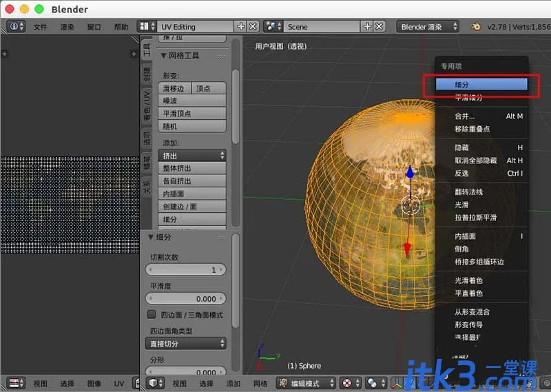Open the UV/Image editor type icon

16,383
